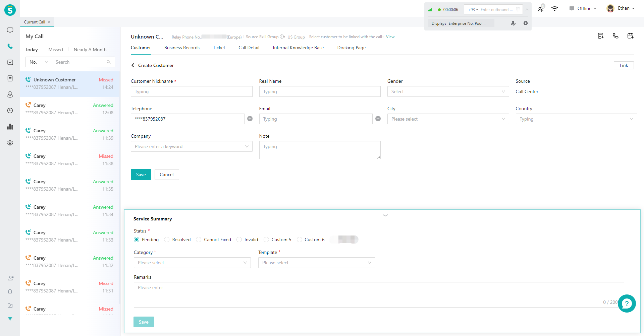Click the signal strength bars icon
Image resolution: width=644 pixels, height=336 pixels.
tap(430, 10)
